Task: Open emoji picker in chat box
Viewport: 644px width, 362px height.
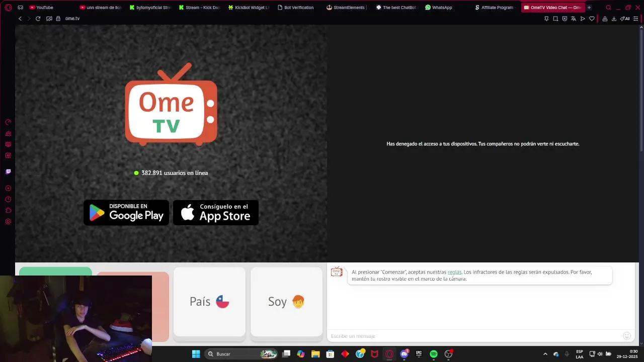Action: pos(626,336)
